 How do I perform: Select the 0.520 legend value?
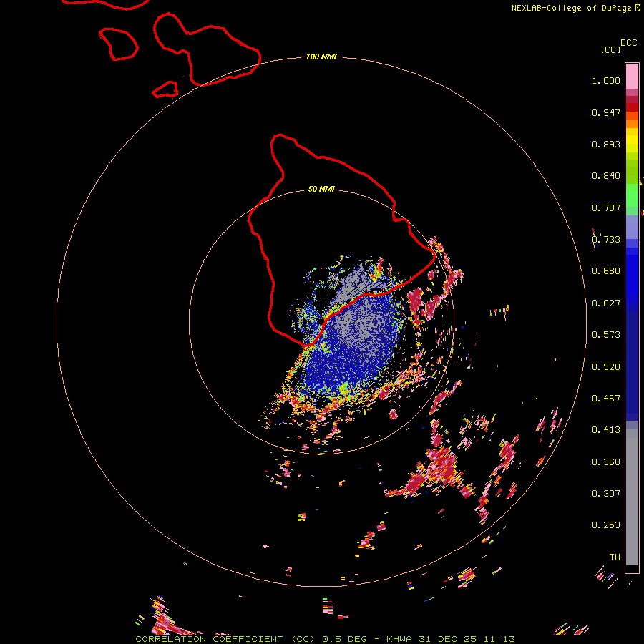tap(606, 367)
